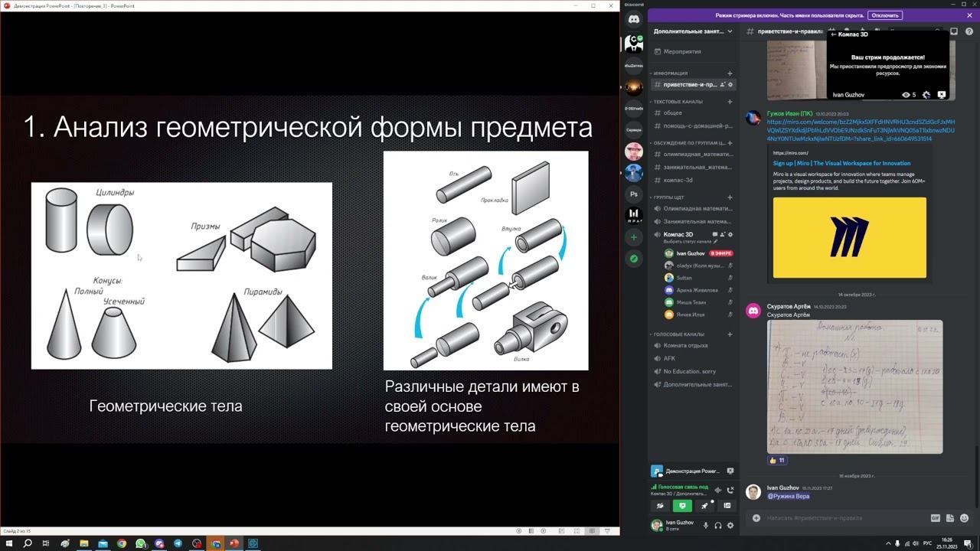Toggle green screen share button
The image size is (980, 551).
[682, 506]
